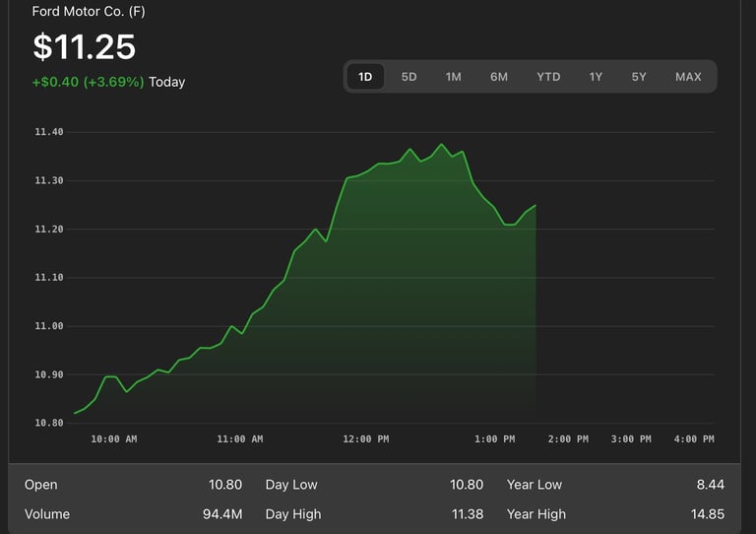Image resolution: width=756 pixels, height=534 pixels.
Task: Switch chart to YTD view
Action: coord(548,77)
